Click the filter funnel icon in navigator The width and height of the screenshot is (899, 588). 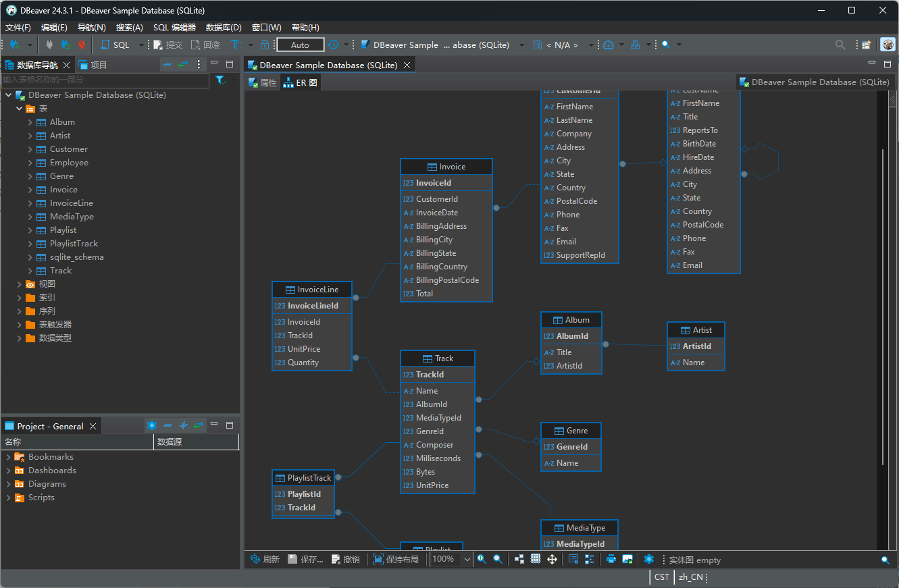click(220, 80)
